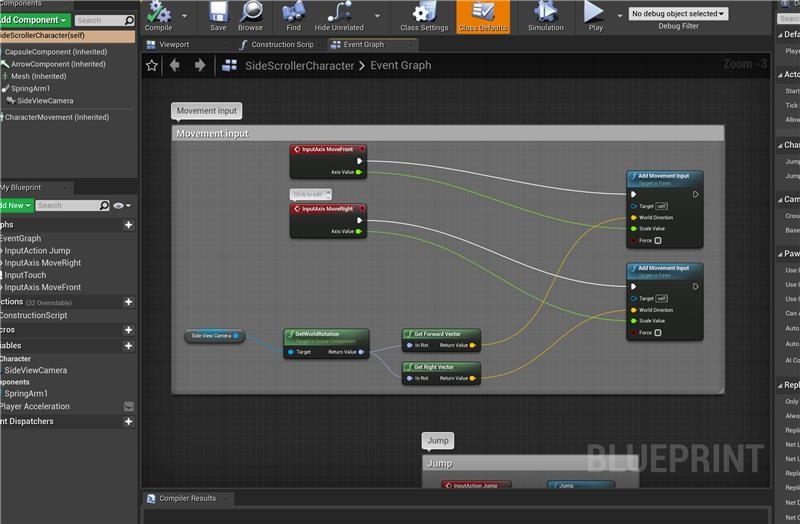The height and width of the screenshot is (524, 800).
Task: Click the Class Defaults button
Action: pos(482,16)
